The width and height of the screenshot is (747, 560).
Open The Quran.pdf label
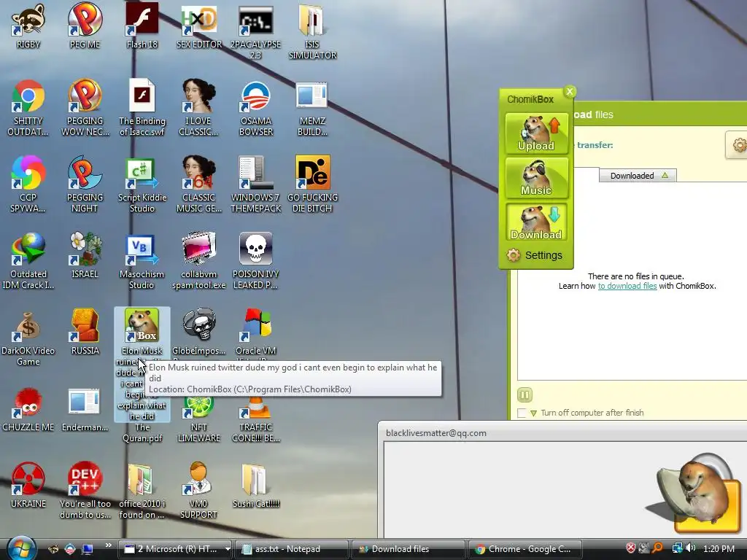pos(142,433)
